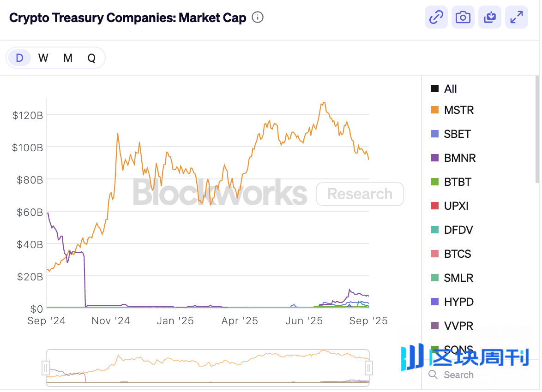Click the red UPXI color swatch

[x=435, y=206]
